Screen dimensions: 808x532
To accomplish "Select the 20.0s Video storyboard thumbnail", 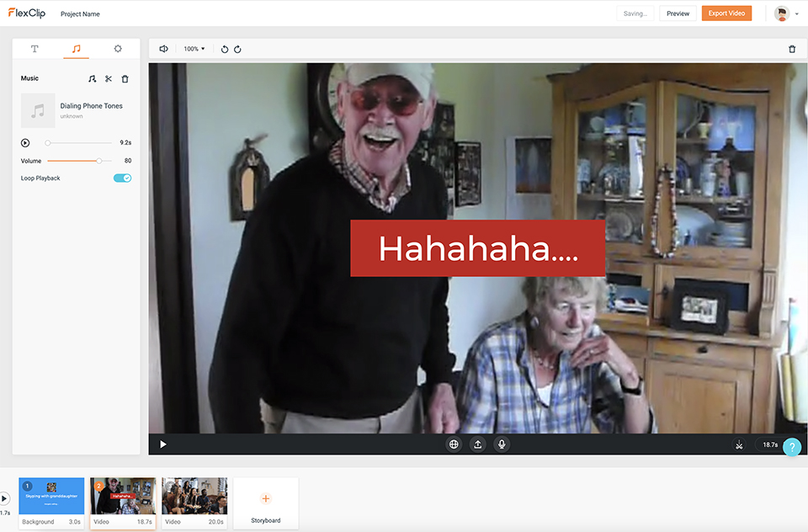I will (194, 503).
